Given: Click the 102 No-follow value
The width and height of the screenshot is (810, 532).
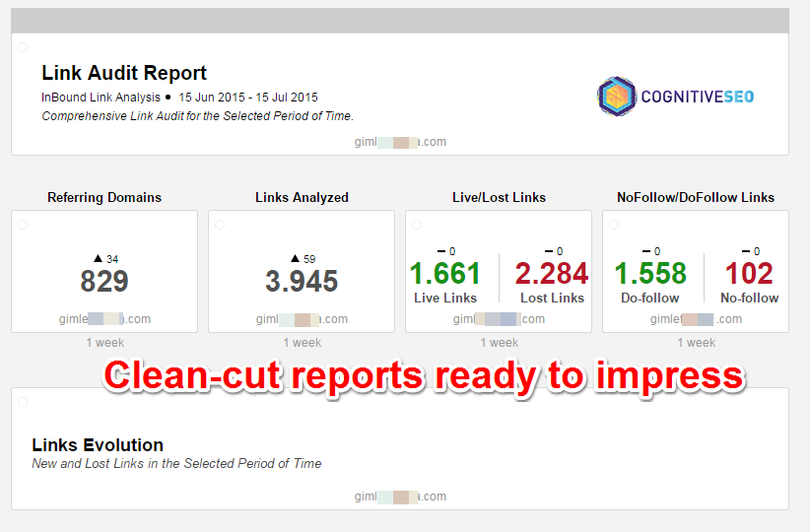Looking at the screenshot, I should click(x=749, y=273).
